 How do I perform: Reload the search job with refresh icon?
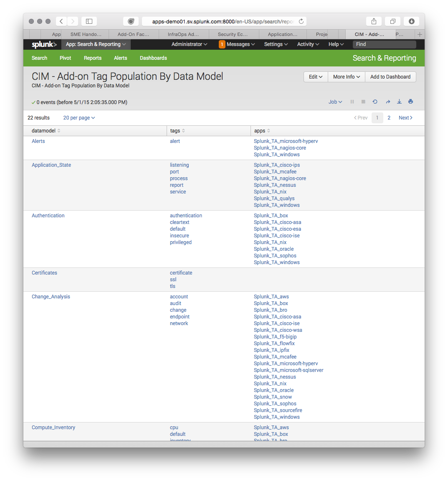pyautogui.click(x=375, y=102)
